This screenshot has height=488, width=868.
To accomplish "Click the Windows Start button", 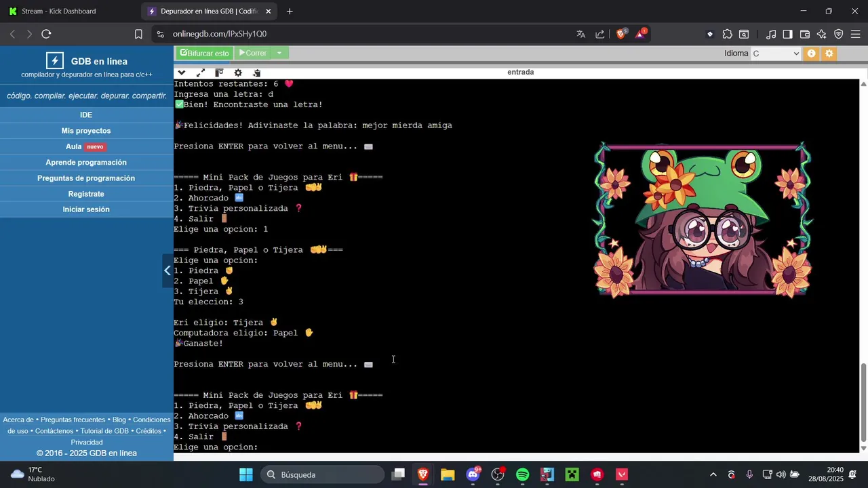I will tap(246, 474).
